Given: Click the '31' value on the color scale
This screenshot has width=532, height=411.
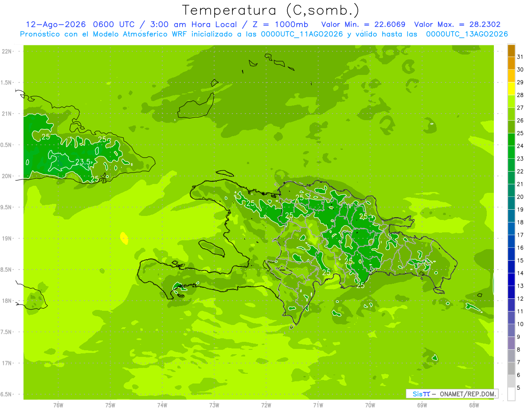Looking at the screenshot, I should 520,57.
